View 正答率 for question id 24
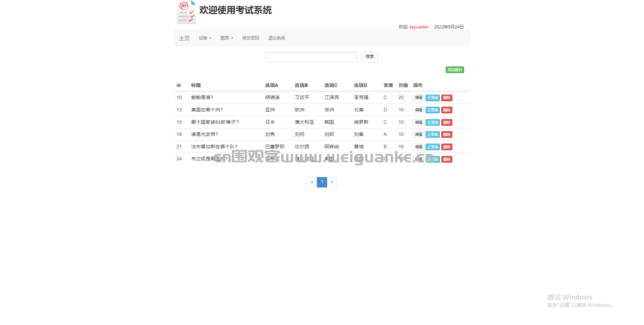Image resolution: width=644 pixels, height=325 pixels. point(433,159)
